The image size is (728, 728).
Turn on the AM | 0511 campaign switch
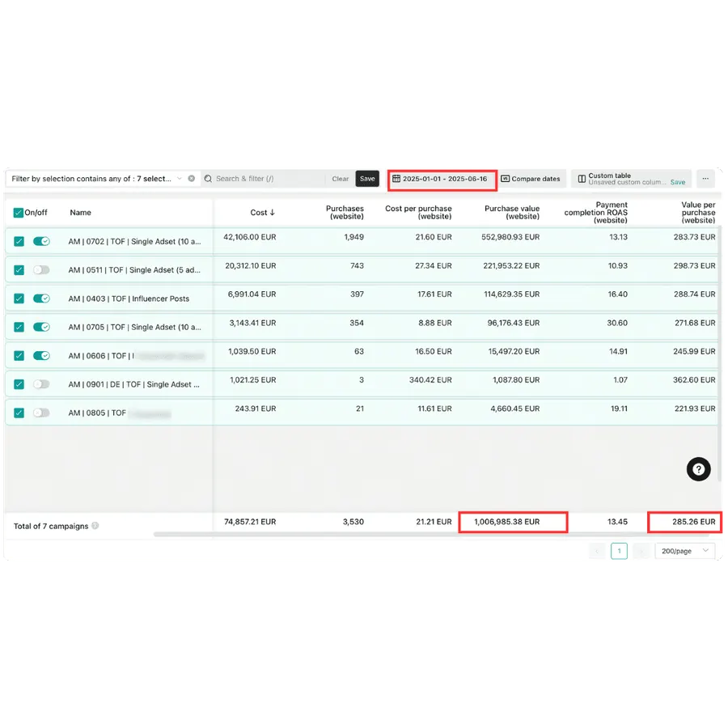pos(41,269)
